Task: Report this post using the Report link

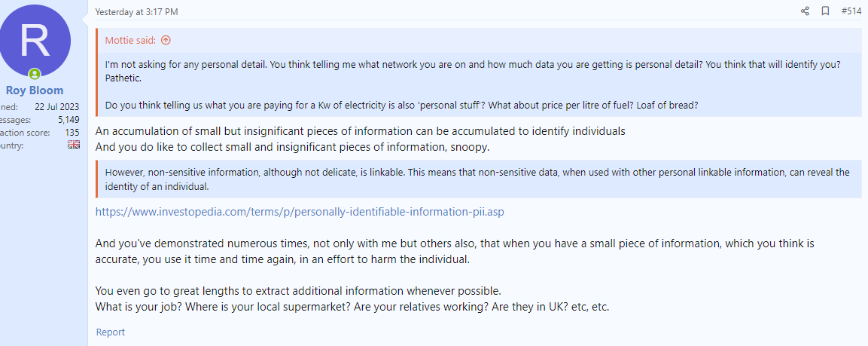Action: point(111,332)
